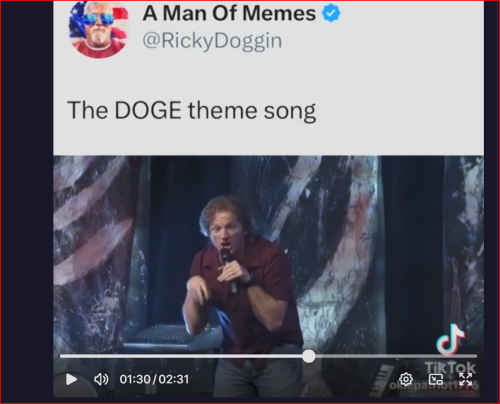500x404 pixels.
Task: Click the video progress slider knob
Action: [309, 356]
